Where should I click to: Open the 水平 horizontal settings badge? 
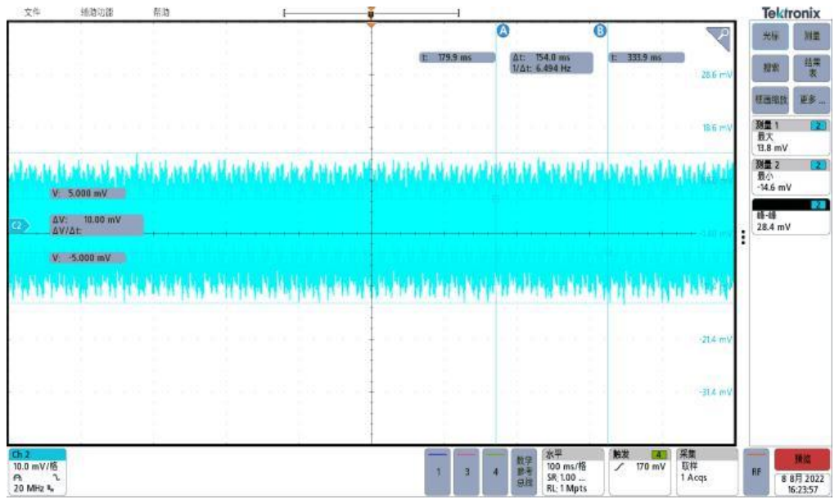tap(573, 472)
